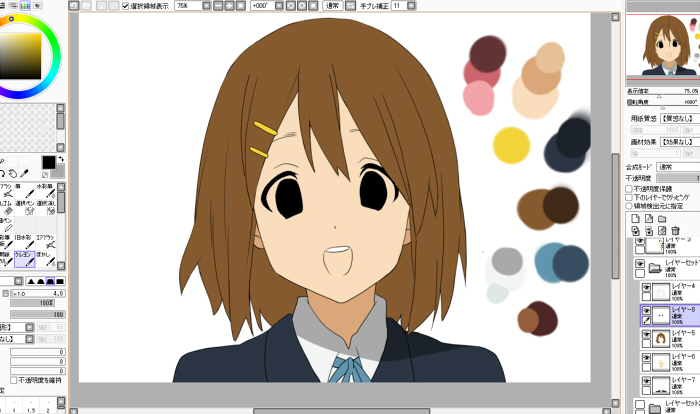Select the 領域検出元に指定 option
The image size is (700, 414).
pos(629,206)
